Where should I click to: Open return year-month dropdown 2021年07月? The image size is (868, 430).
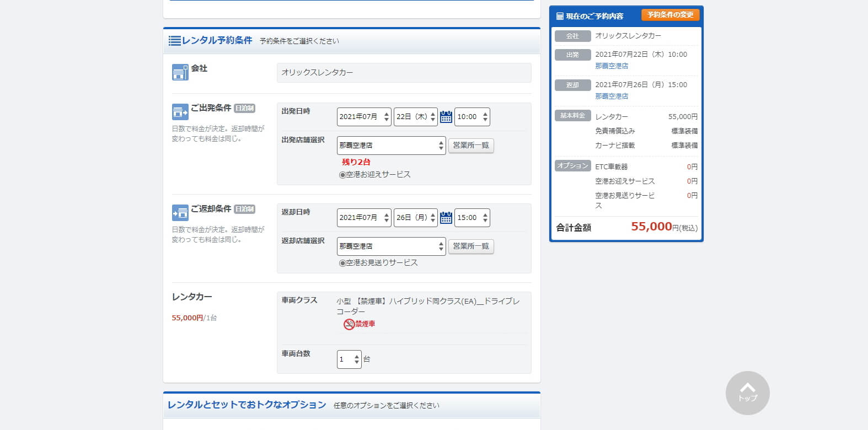pos(364,218)
